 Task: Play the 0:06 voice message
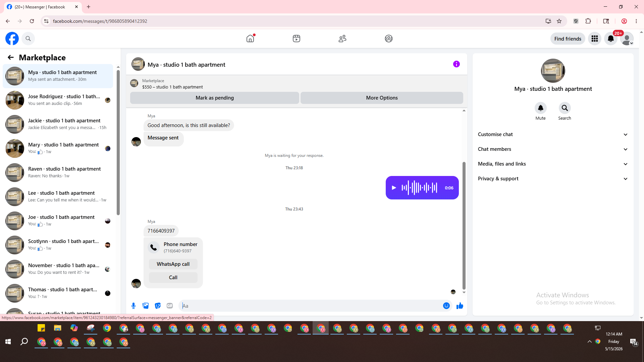tap(394, 188)
